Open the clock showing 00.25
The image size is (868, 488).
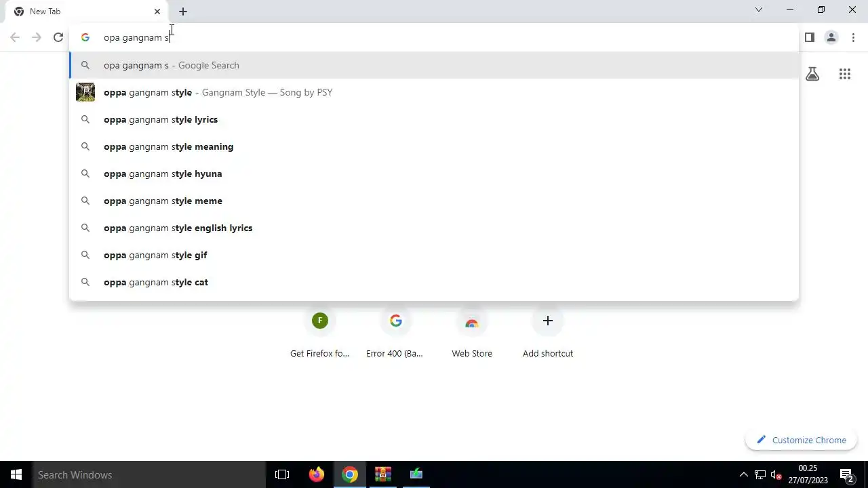coord(808,474)
